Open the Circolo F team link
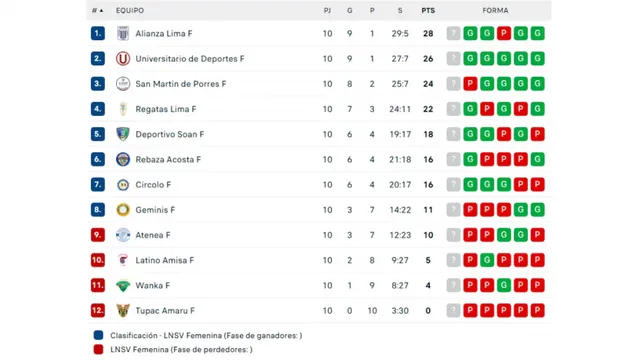 point(153,185)
